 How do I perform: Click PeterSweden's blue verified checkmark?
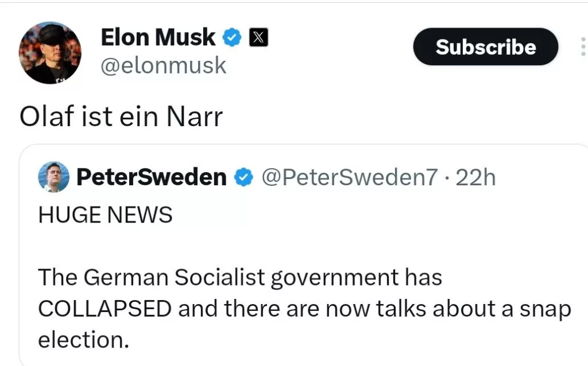243,177
